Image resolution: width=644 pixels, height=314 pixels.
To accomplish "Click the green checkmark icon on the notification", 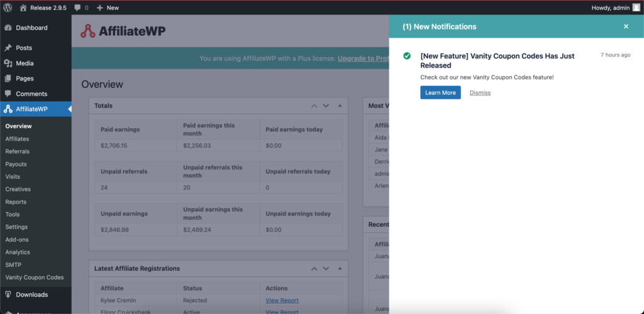I will coord(407,56).
